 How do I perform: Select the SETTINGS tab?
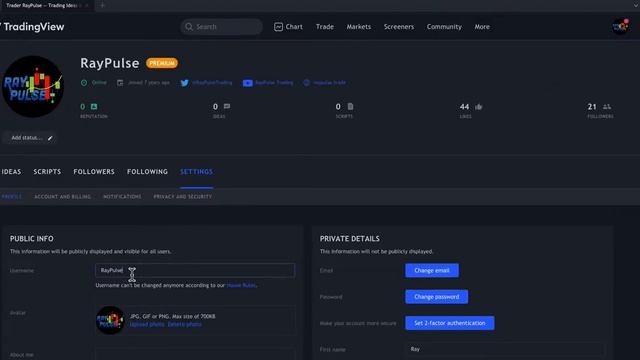tap(196, 172)
